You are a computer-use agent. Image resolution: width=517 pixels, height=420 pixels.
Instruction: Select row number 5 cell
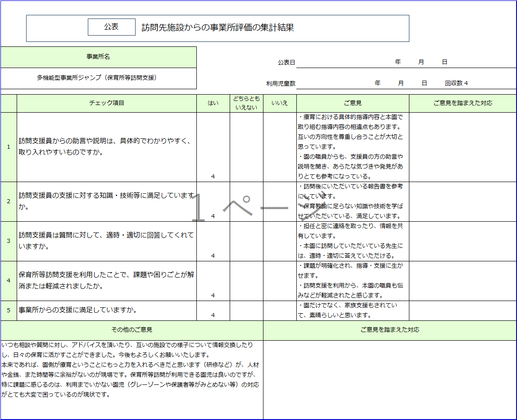tap(9, 310)
